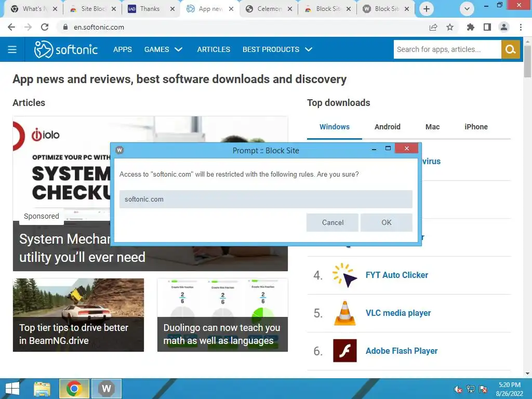Click the network tray icon
The image size is (532, 399).
point(471,389)
